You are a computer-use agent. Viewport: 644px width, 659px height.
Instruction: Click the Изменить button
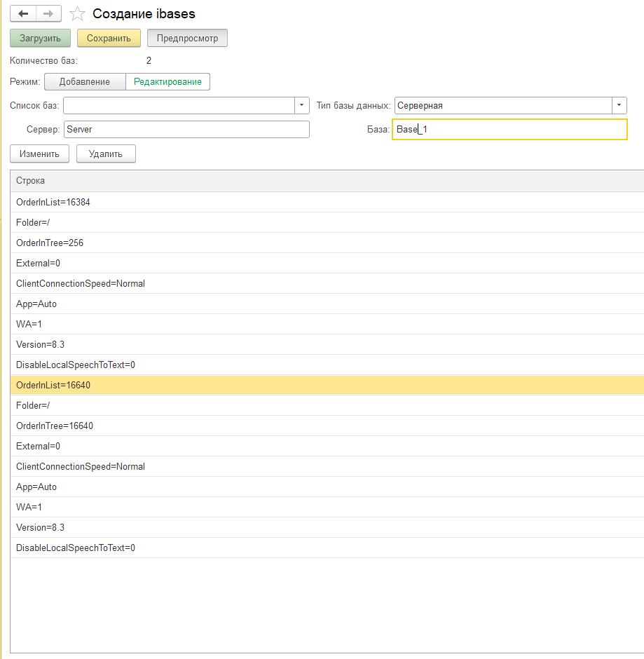(x=39, y=154)
